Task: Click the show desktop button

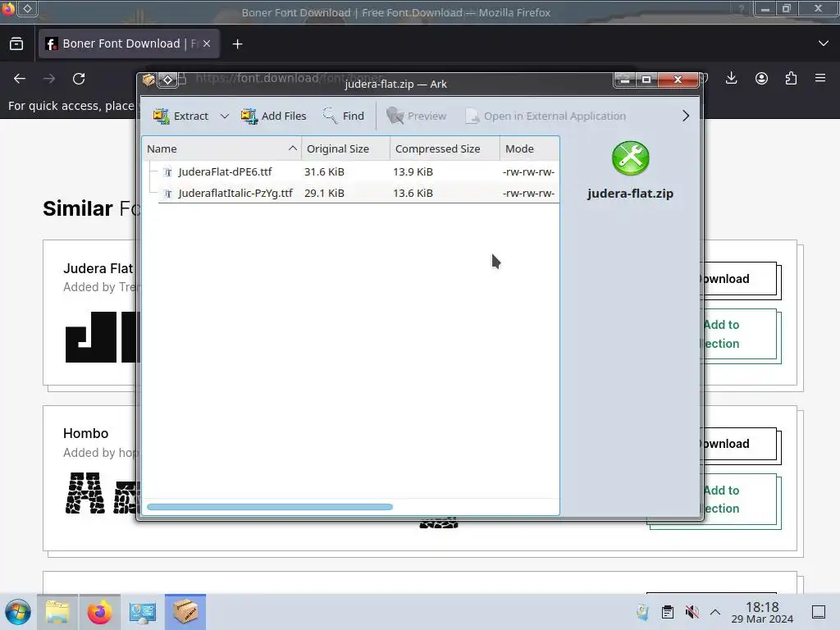Action: (x=819, y=612)
